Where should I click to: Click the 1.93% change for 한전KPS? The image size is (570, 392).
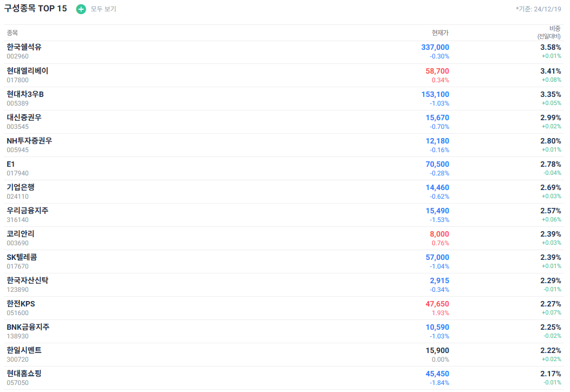tap(440, 313)
